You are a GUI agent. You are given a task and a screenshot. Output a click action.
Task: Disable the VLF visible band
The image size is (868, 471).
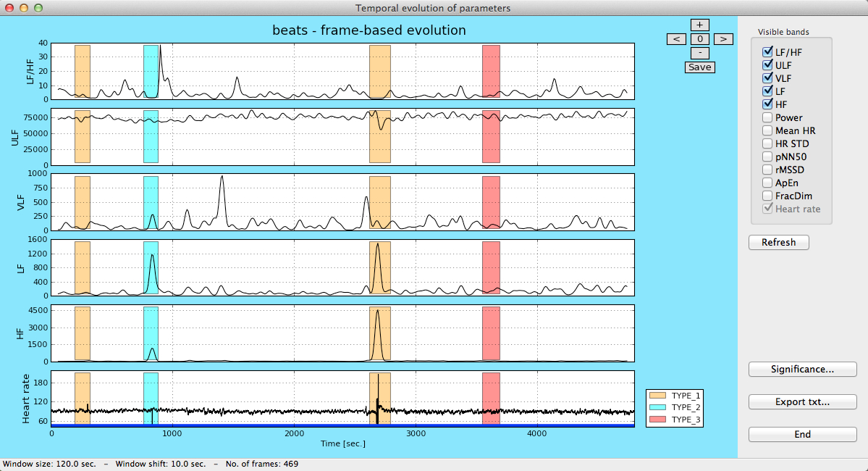pyautogui.click(x=767, y=78)
